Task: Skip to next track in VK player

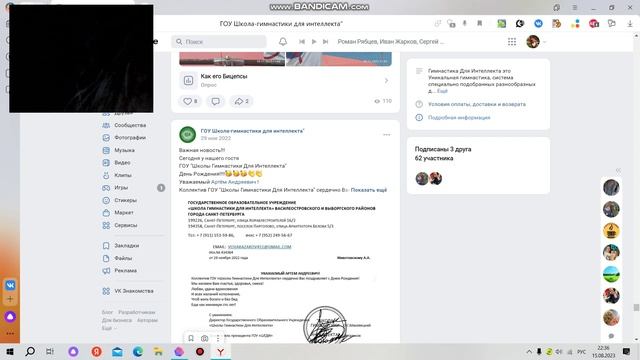Action: pyautogui.click(x=325, y=42)
